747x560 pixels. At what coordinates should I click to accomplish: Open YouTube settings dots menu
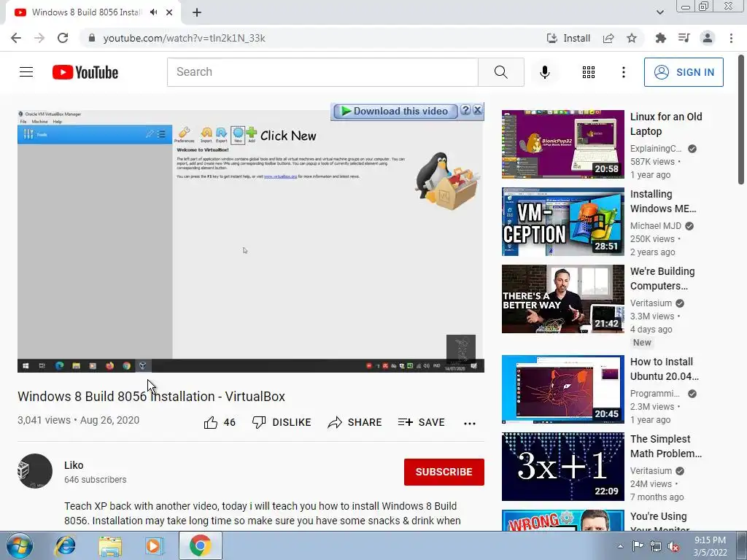tap(623, 72)
